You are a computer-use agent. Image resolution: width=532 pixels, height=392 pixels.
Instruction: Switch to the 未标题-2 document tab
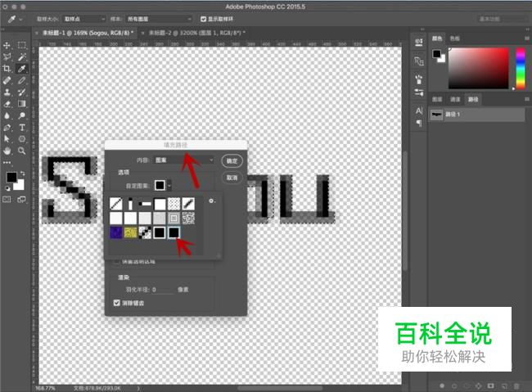click(x=196, y=33)
